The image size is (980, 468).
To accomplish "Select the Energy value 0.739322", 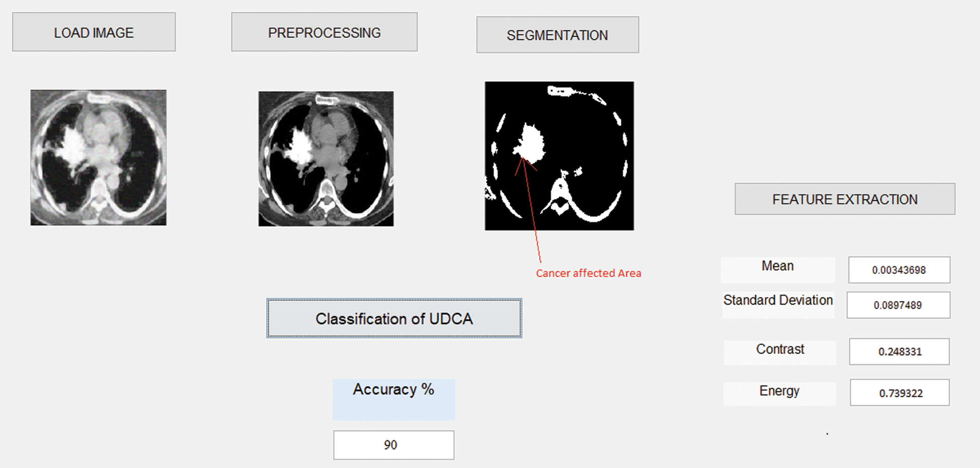I will pyautogui.click(x=898, y=393).
